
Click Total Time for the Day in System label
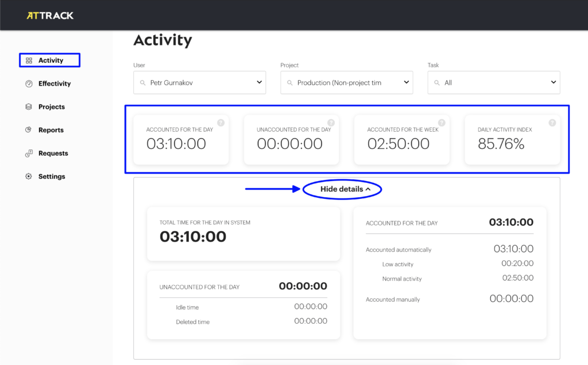tap(205, 222)
